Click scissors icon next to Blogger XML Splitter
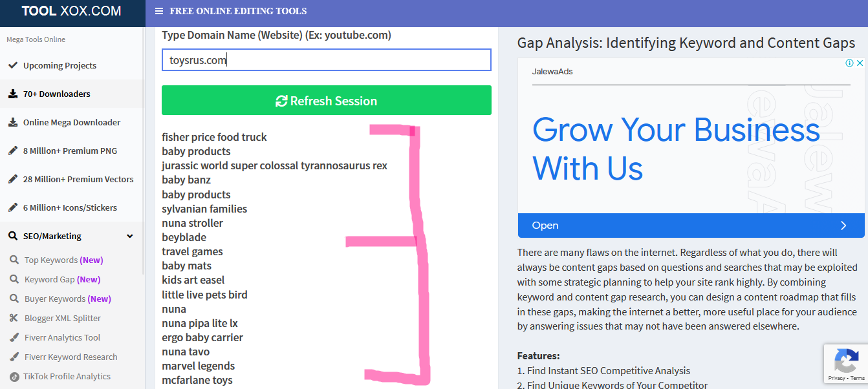Image resolution: width=868 pixels, height=389 pixels. [13, 318]
